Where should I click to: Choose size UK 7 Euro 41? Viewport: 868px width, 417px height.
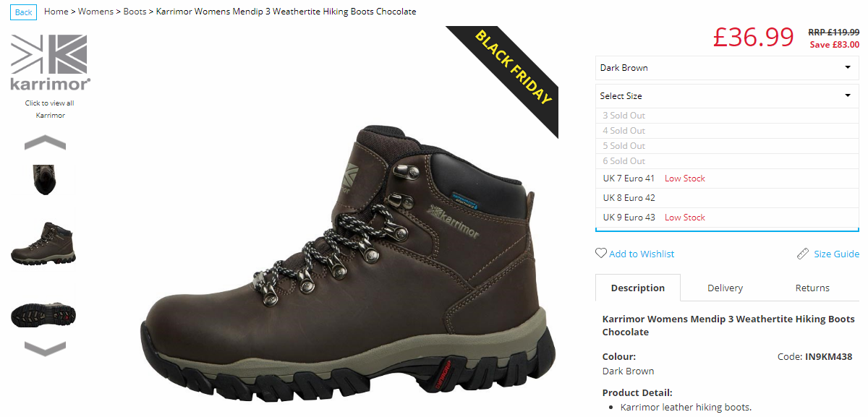coord(727,179)
